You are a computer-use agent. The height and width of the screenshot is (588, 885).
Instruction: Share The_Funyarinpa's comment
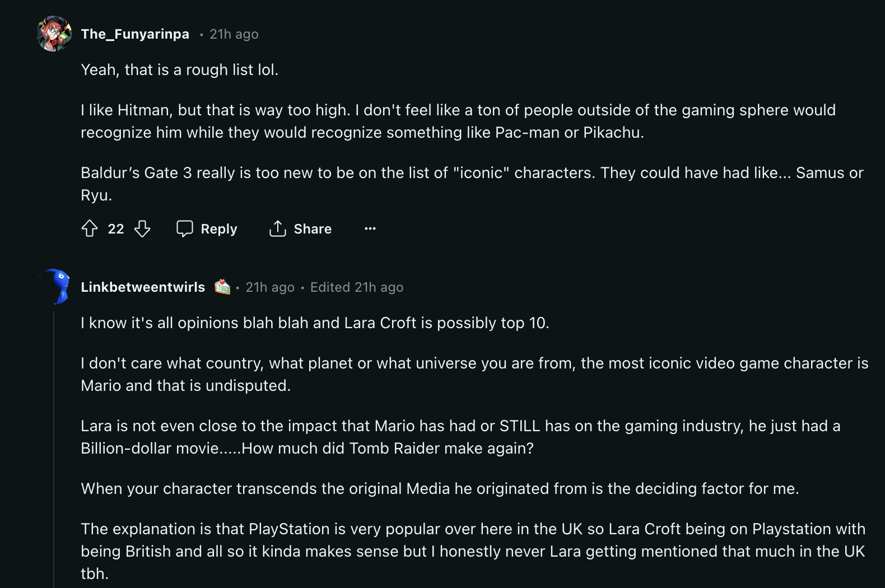click(x=300, y=228)
